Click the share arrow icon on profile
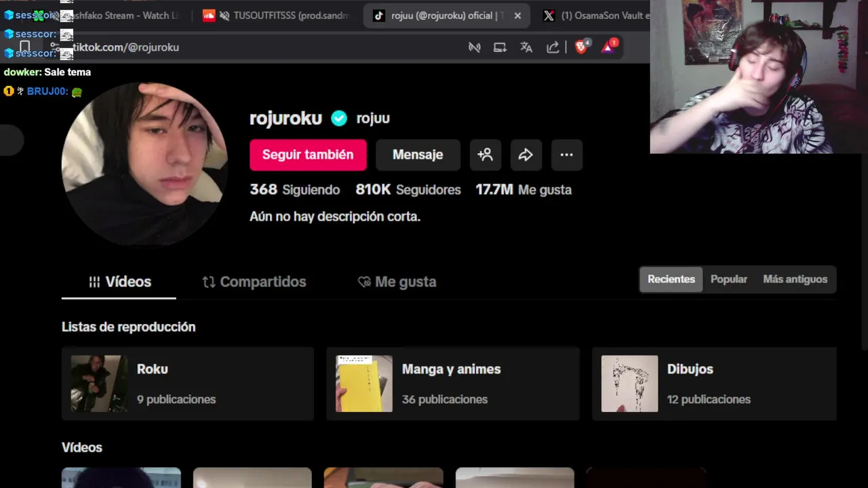This screenshot has height=488, width=868. [x=526, y=155]
